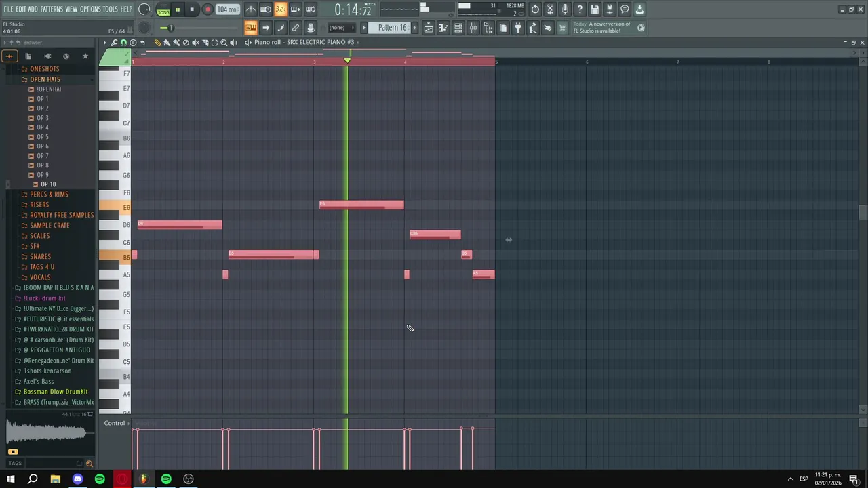Select the Slice tool in piano roll
868x488 pixels.
[x=205, y=43]
